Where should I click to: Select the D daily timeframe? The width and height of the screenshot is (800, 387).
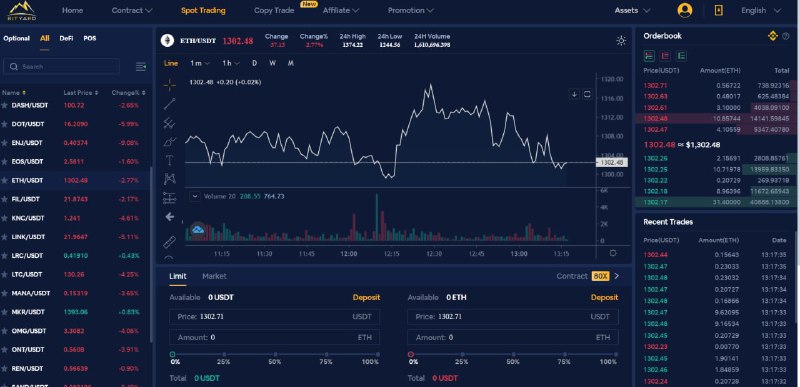255,63
